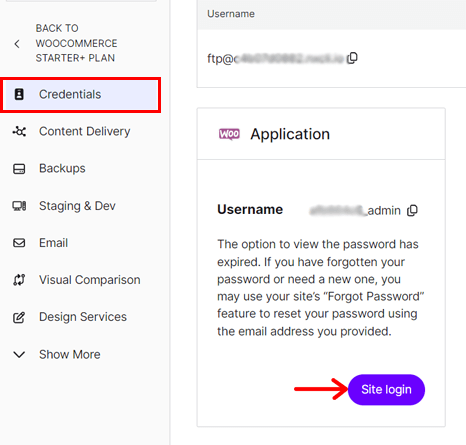The width and height of the screenshot is (466, 445).
Task: Expand the Show More sidebar section
Action: click(57, 354)
